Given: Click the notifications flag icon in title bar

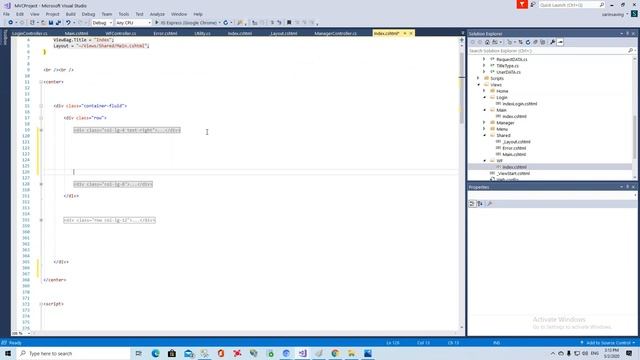Looking at the screenshot, I should (x=522, y=4).
